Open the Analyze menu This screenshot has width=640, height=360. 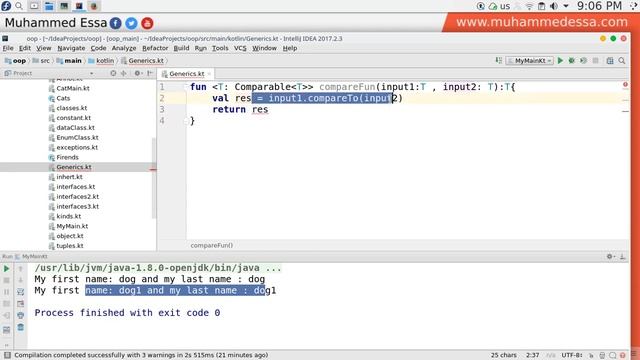click(x=124, y=48)
